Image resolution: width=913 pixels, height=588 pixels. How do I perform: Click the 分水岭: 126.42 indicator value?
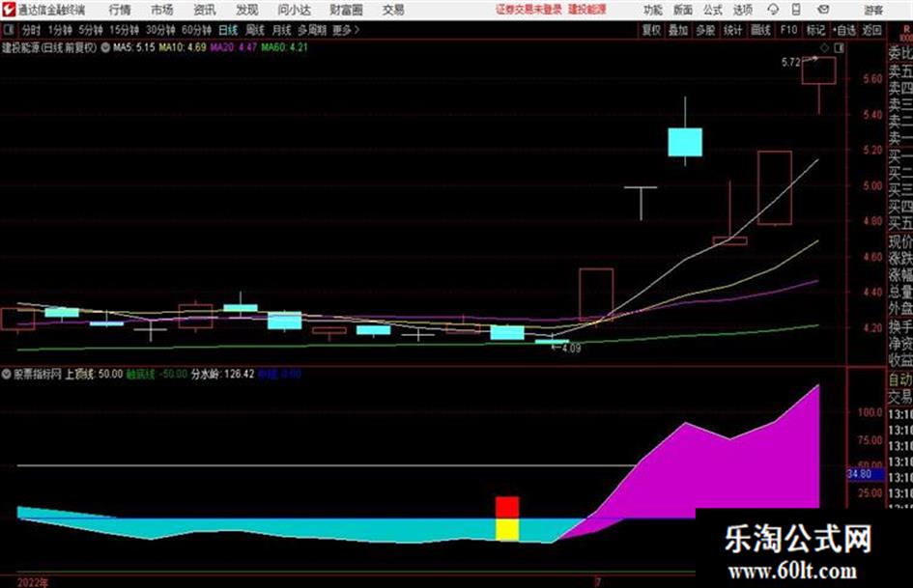point(223,375)
